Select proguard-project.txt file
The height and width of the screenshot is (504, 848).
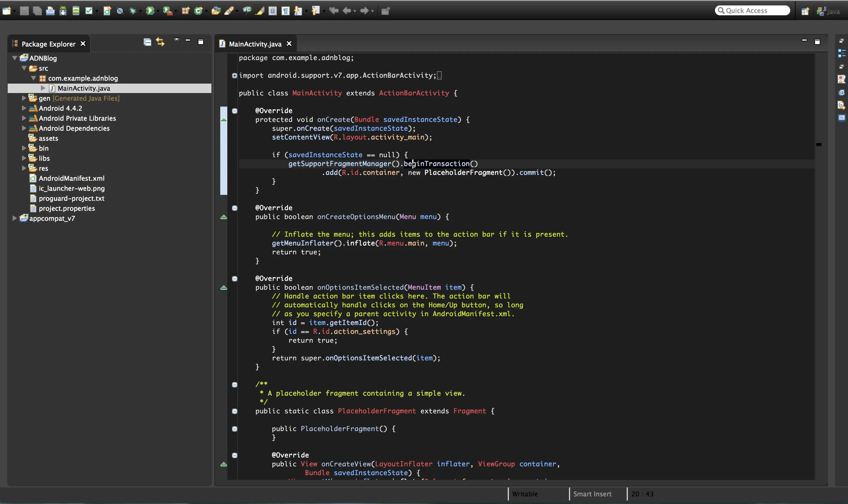coord(71,198)
